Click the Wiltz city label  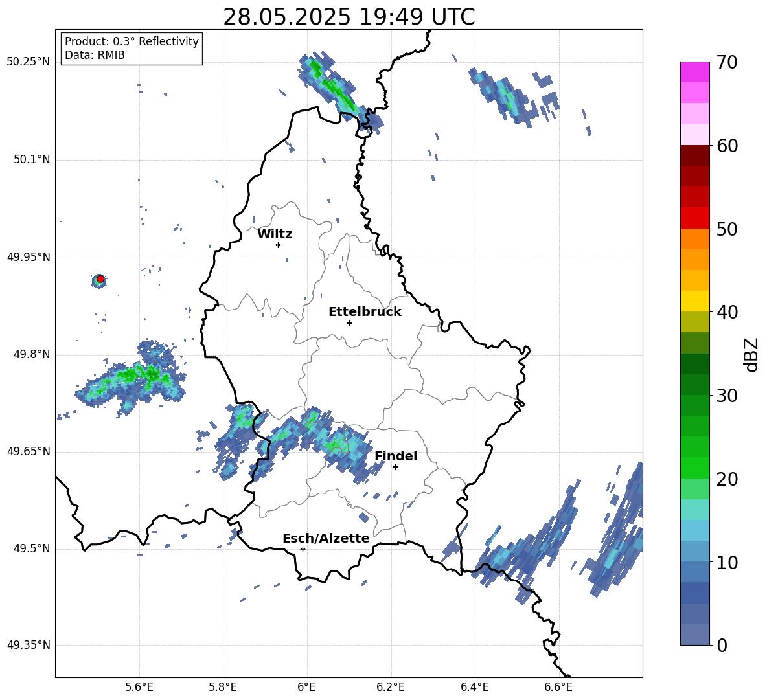[x=275, y=234]
